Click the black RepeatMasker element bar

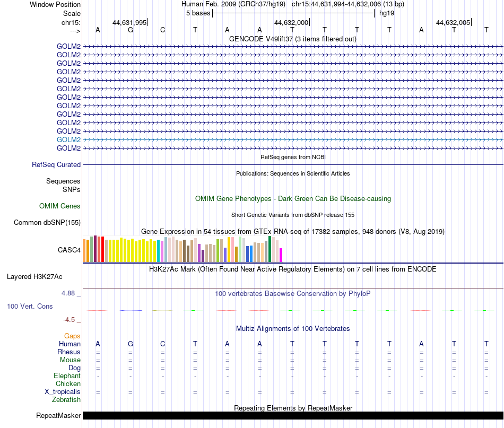coord(293,415)
